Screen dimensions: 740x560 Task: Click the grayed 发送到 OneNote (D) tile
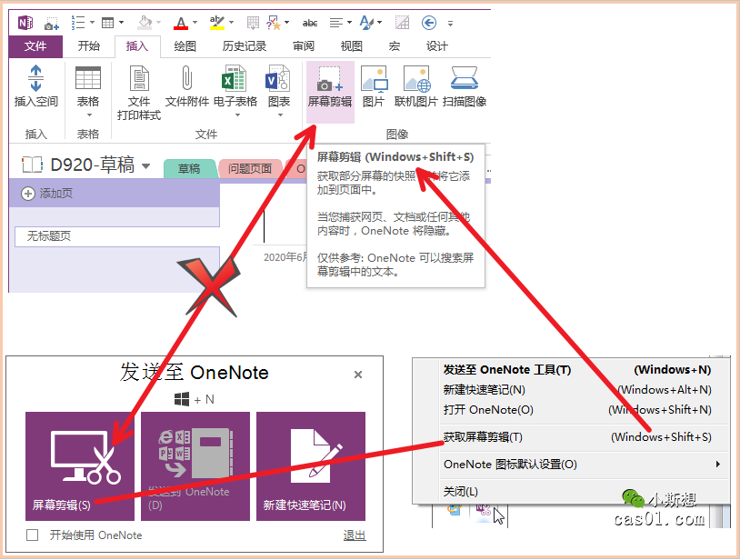(x=195, y=466)
